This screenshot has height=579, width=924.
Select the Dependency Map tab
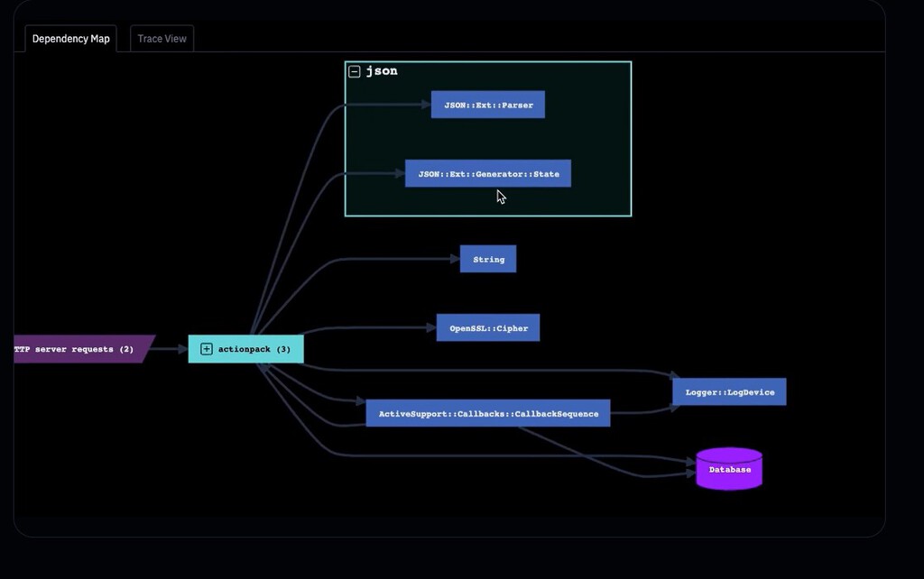point(70,39)
